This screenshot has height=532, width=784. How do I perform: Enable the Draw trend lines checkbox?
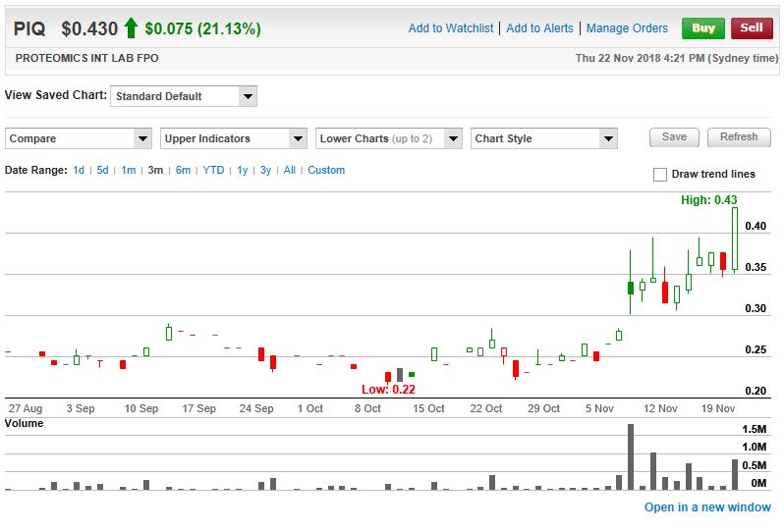pos(660,175)
